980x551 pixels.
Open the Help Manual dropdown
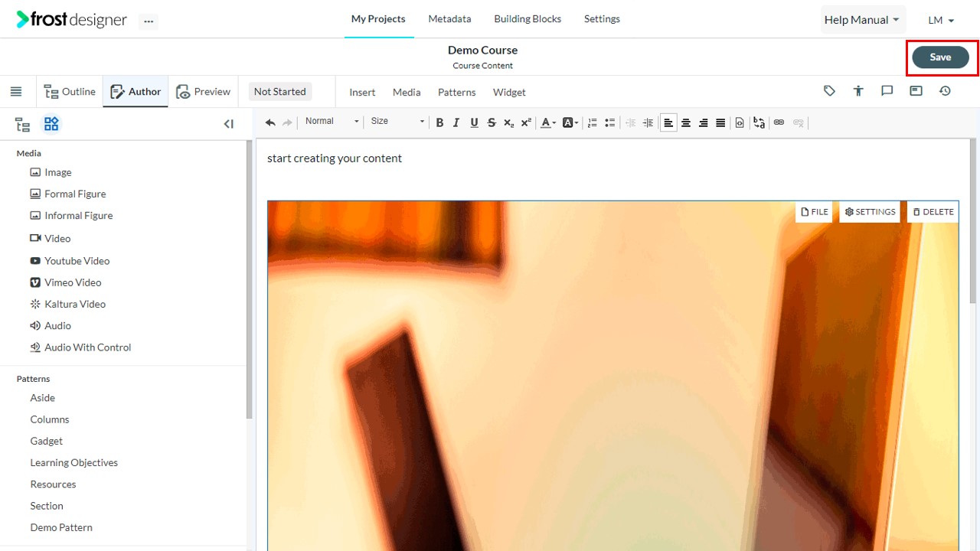coord(862,20)
